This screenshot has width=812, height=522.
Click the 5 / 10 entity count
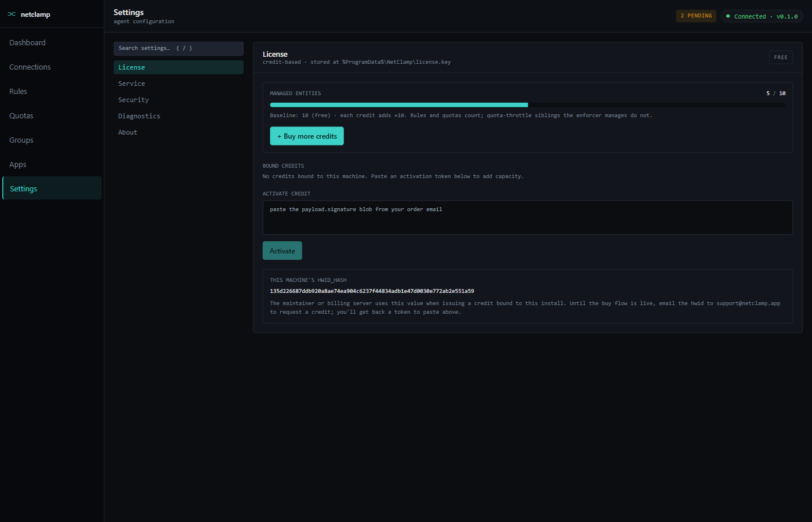pyautogui.click(x=776, y=93)
